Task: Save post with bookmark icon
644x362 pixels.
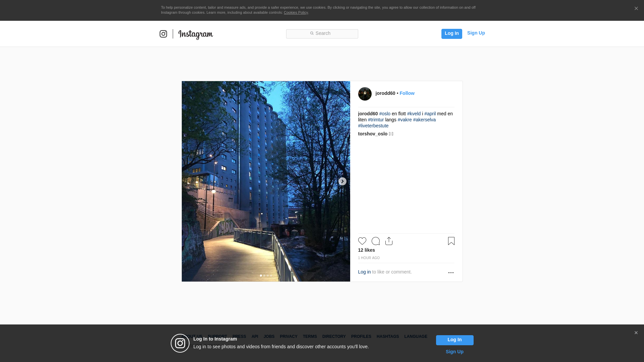Action: pos(451,241)
